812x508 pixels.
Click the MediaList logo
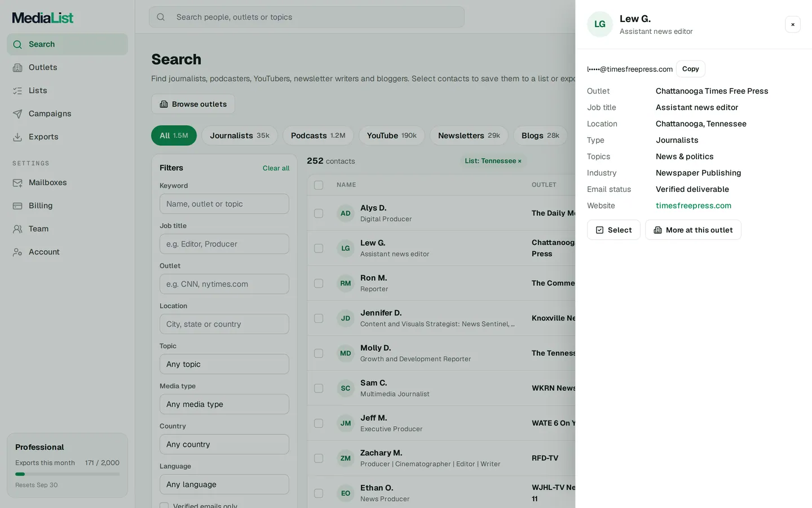[43, 18]
